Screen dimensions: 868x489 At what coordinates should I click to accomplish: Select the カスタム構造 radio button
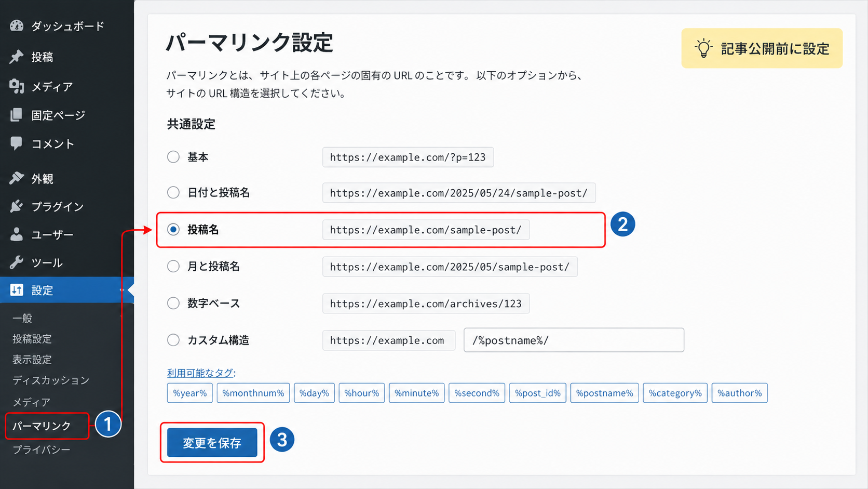[173, 340]
